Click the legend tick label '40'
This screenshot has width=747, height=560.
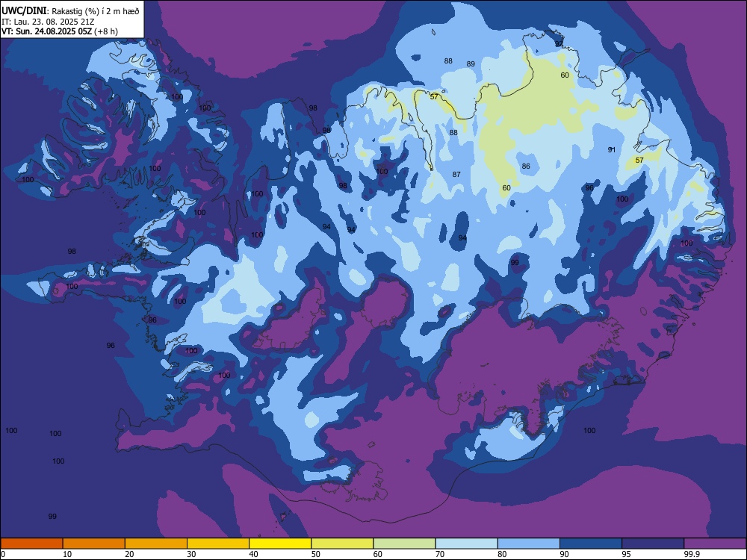pos(253,554)
